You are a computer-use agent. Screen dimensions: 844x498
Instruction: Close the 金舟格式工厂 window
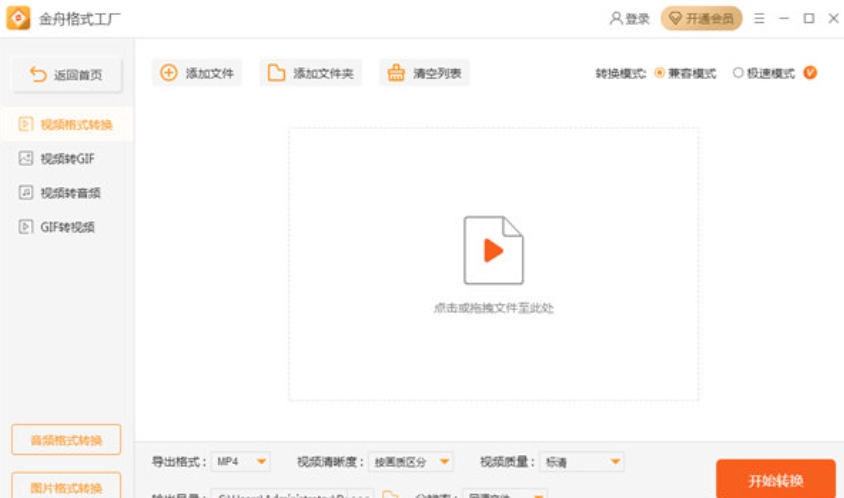[x=833, y=19]
